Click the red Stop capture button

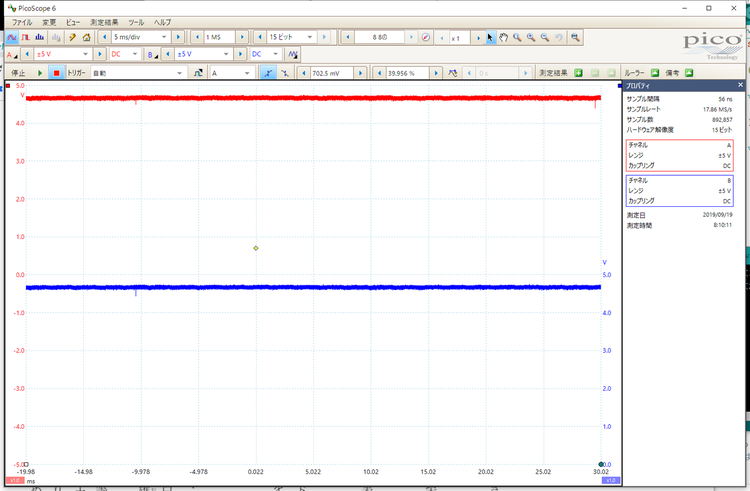56,73
